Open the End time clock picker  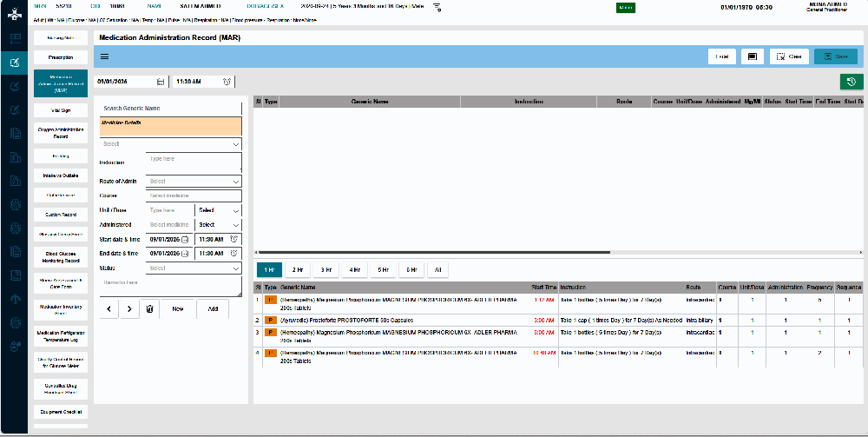pyautogui.click(x=234, y=253)
